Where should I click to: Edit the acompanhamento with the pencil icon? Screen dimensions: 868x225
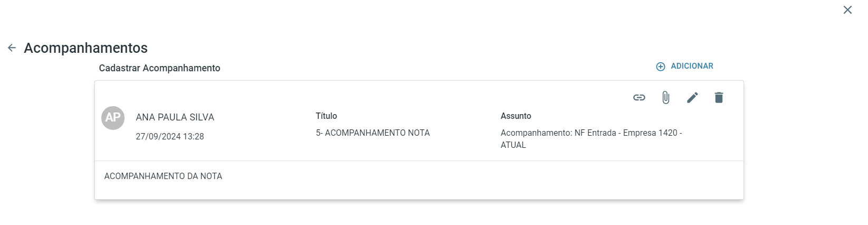pyautogui.click(x=692, y=98)
